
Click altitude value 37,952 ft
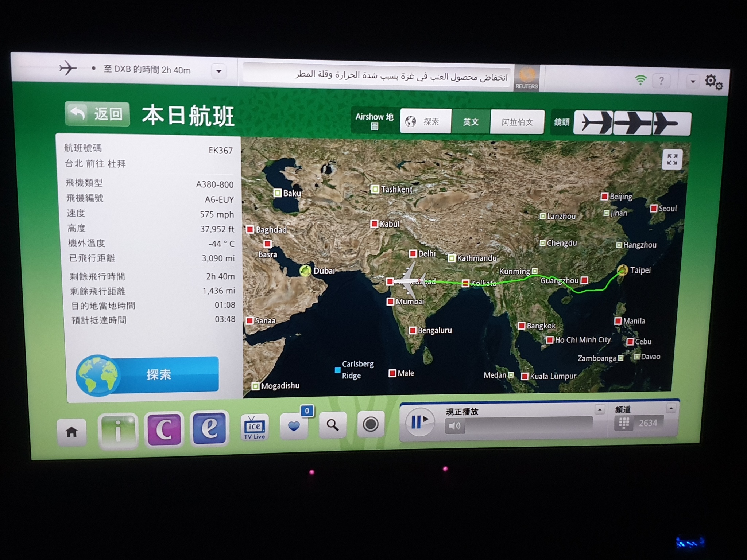tap(217, 229)
